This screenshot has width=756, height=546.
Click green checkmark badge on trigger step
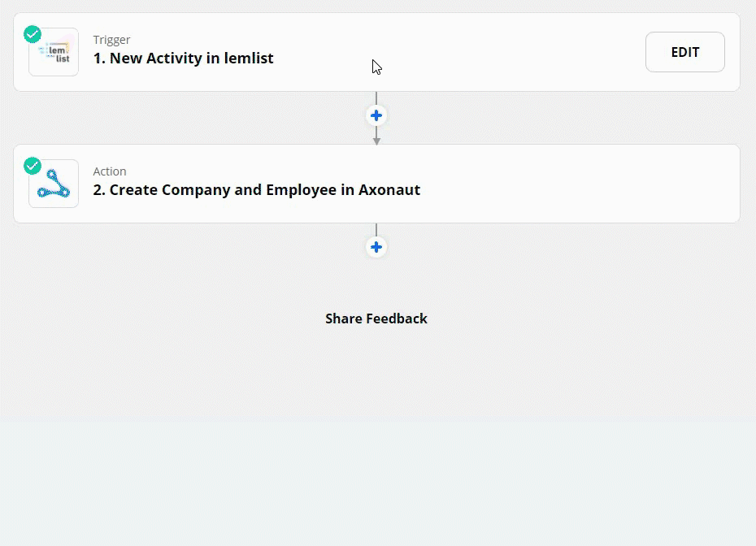click(33, 34)
